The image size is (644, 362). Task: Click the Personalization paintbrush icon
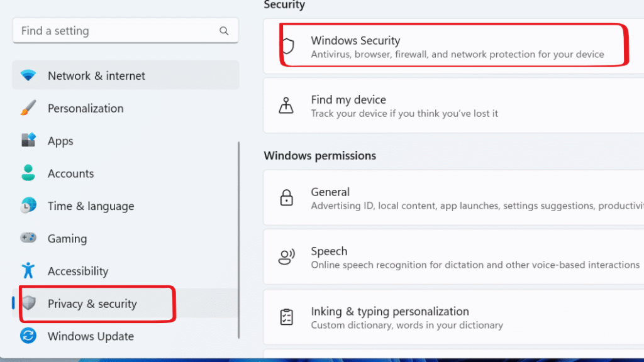point(28,108)
